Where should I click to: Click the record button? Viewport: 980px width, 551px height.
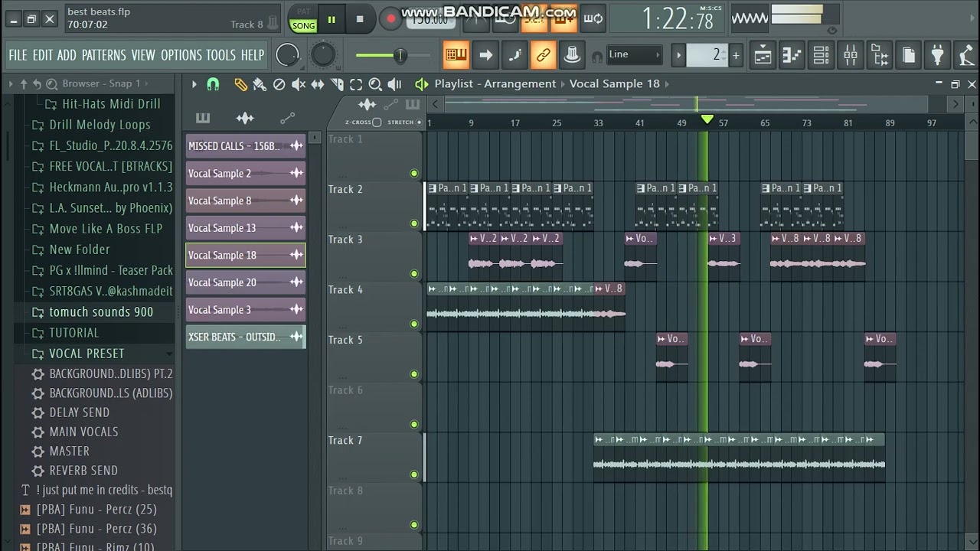(390, 20)
